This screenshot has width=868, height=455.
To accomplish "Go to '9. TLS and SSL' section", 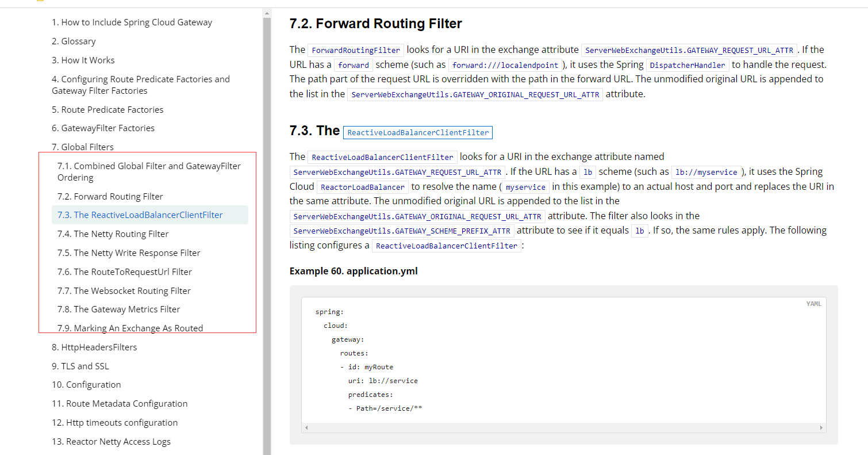I will pyautogui.click(x=80, y=366).
